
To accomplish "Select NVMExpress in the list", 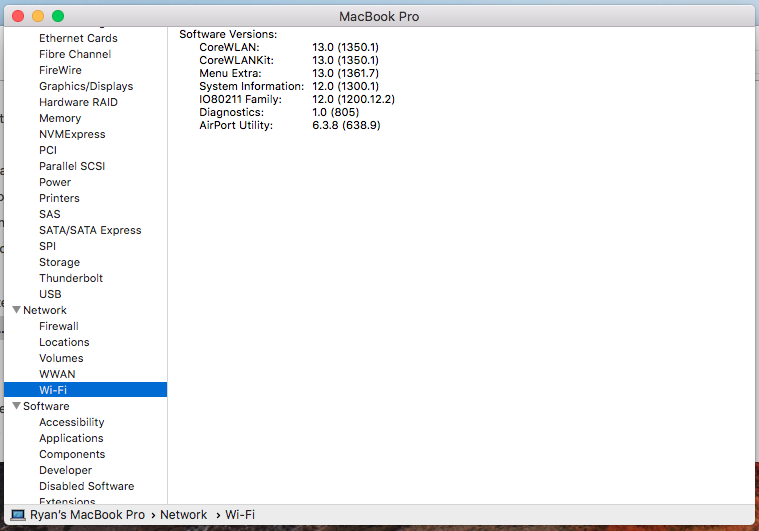I will coord(72,134).
